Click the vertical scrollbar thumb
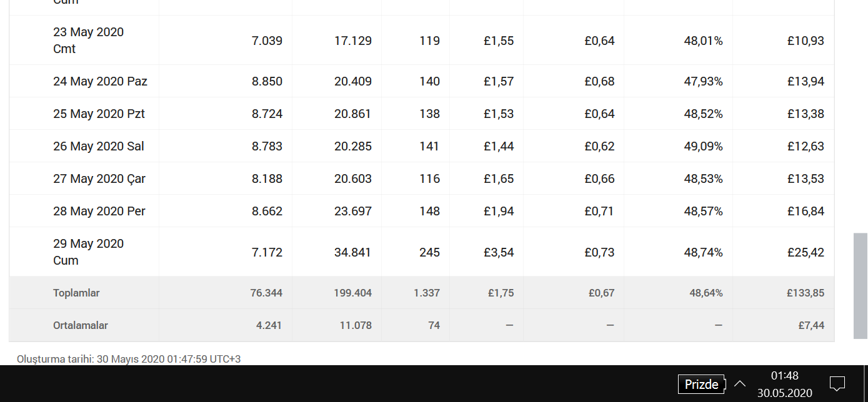 pyautogui.click(x=861, y=286)
